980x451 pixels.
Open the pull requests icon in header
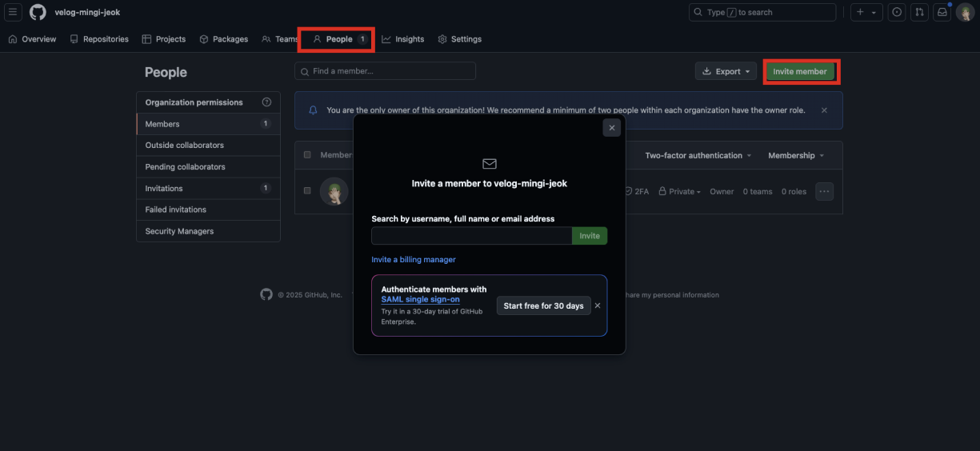pyautogui.click(x=919, y=12)
